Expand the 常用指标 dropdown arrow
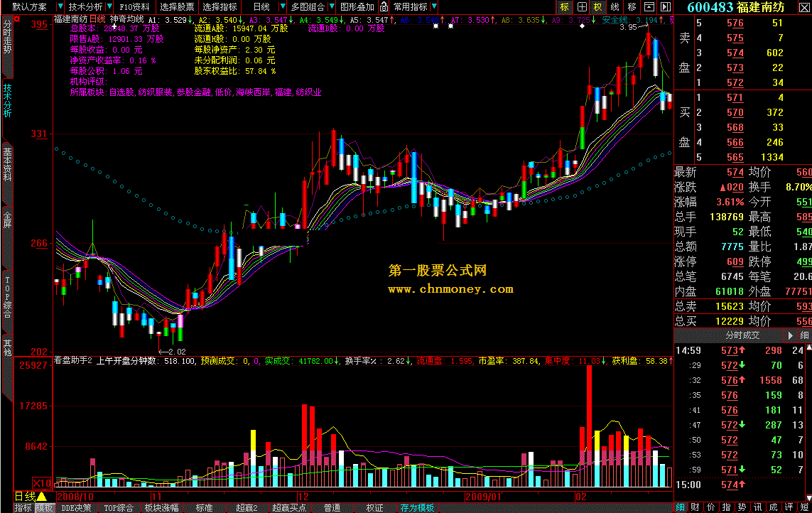Image resolution: width=812 pixels, height=513 pixels. [434, 6]
